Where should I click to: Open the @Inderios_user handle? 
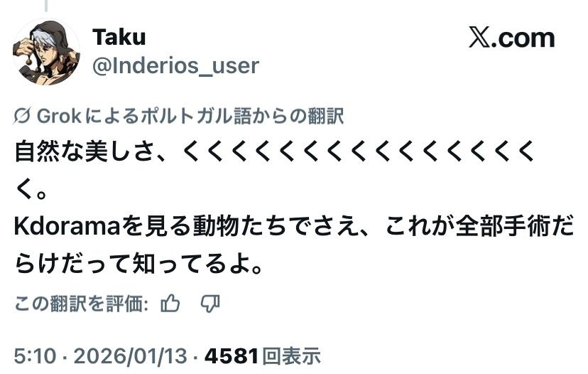pyautogui.click(x=175, y=66)
